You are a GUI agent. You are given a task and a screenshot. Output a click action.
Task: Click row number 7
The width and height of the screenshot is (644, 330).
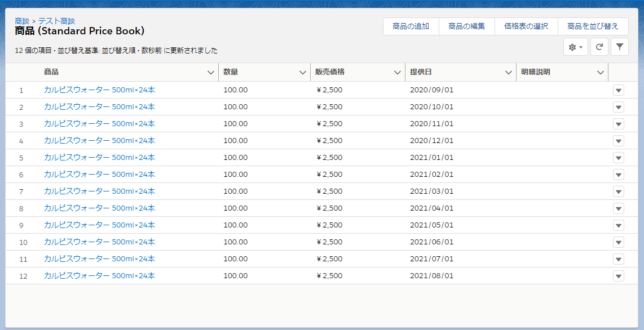(21, 191)
